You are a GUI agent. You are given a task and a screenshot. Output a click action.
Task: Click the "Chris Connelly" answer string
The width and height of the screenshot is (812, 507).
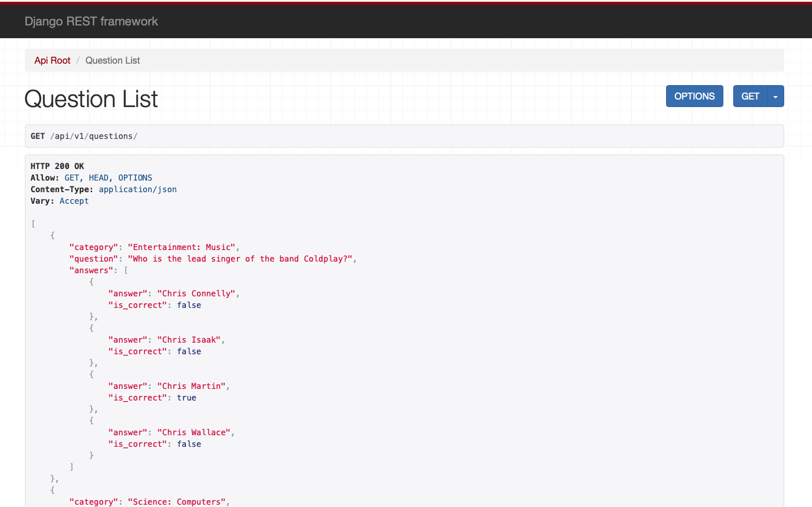(196, 293)
